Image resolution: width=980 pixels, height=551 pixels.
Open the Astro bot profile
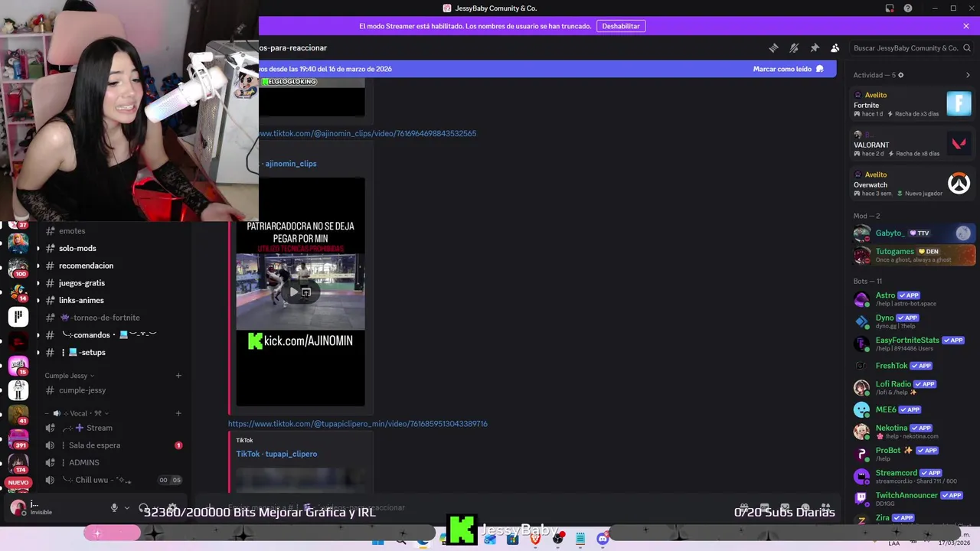click(913, 298)
